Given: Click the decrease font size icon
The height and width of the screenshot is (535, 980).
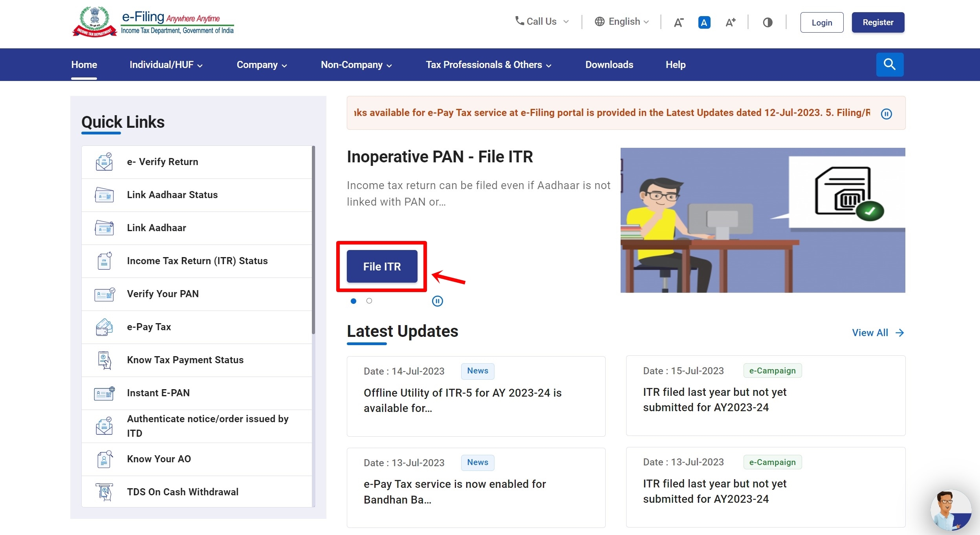Looking at the screenshot, I should pos(679,22).
